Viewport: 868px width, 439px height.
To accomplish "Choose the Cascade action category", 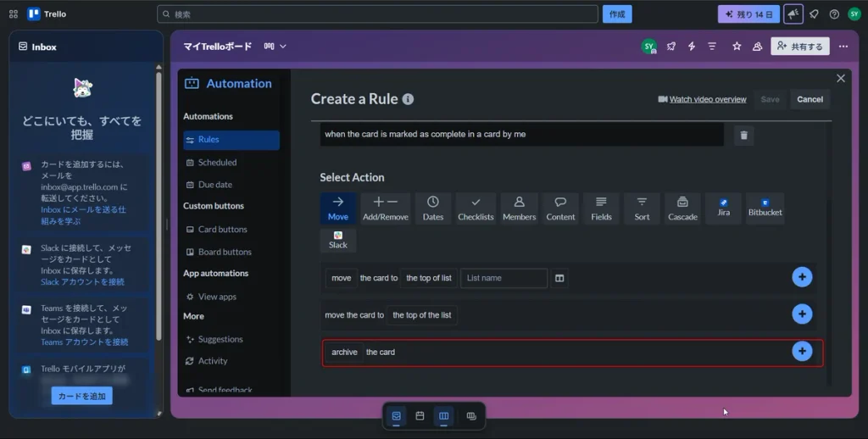I will (682, 208).
